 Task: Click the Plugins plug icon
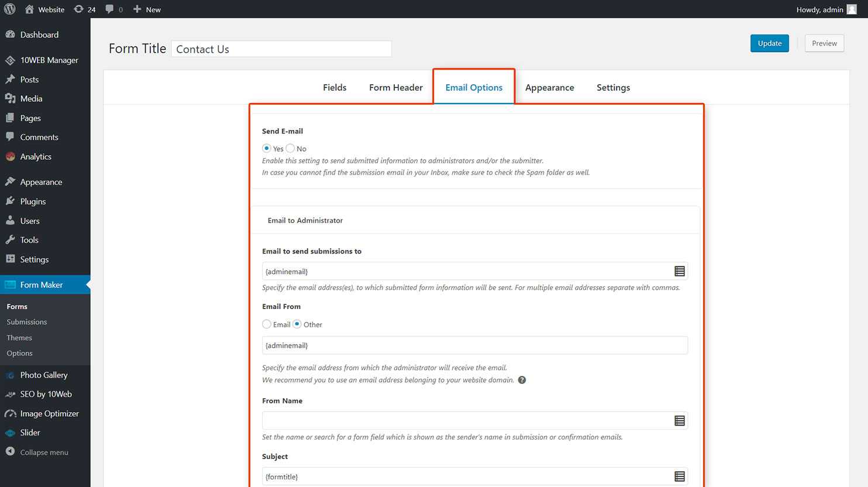click(10, 201)
